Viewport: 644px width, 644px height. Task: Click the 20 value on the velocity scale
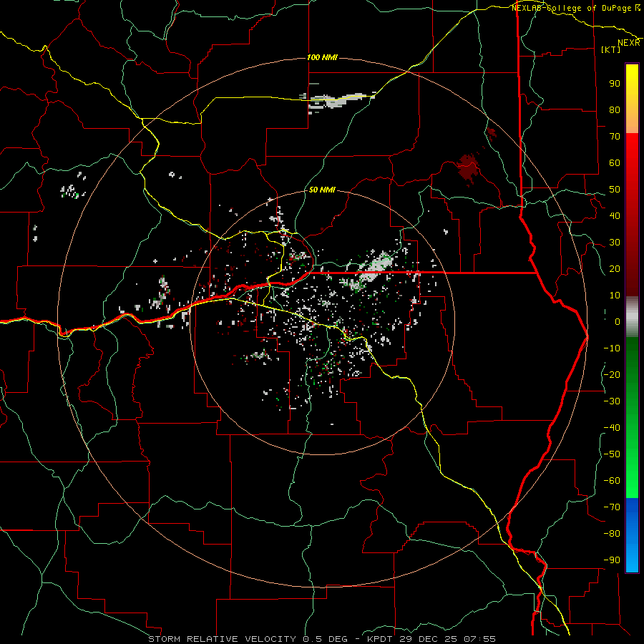tap(615, 269)
